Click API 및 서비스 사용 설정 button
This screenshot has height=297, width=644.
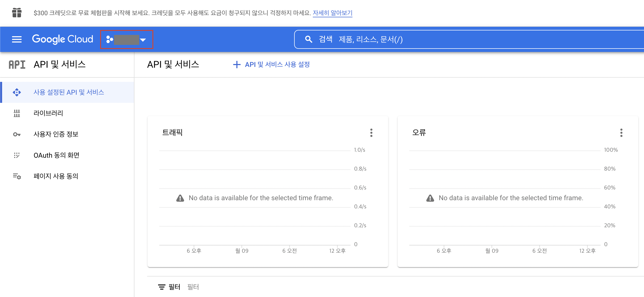point(272,65)
